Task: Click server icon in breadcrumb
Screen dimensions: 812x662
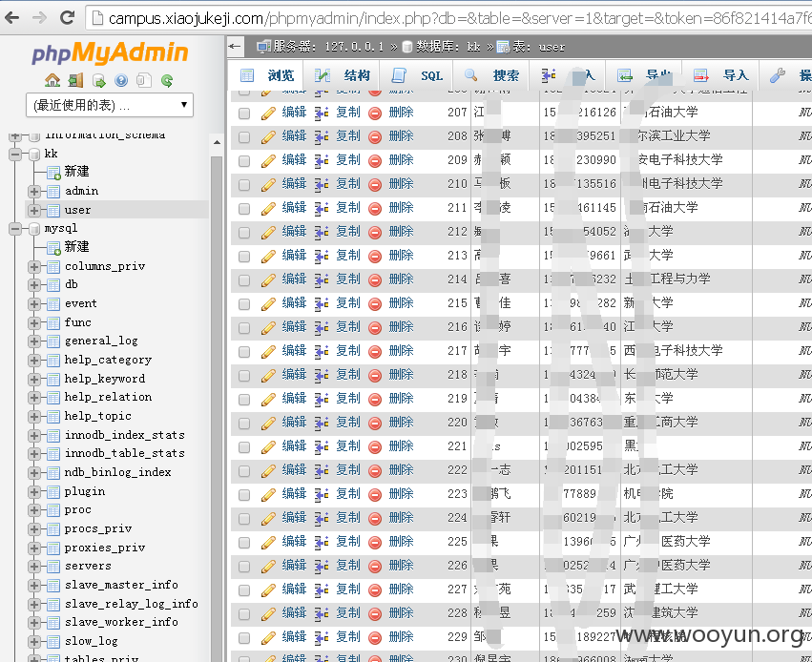Action: (263, 47)
